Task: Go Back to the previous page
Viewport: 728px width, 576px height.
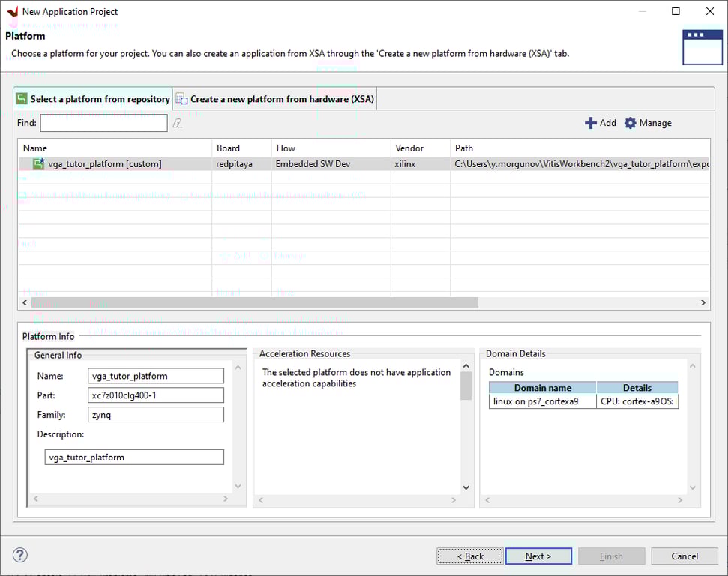Action: point(470,556)
